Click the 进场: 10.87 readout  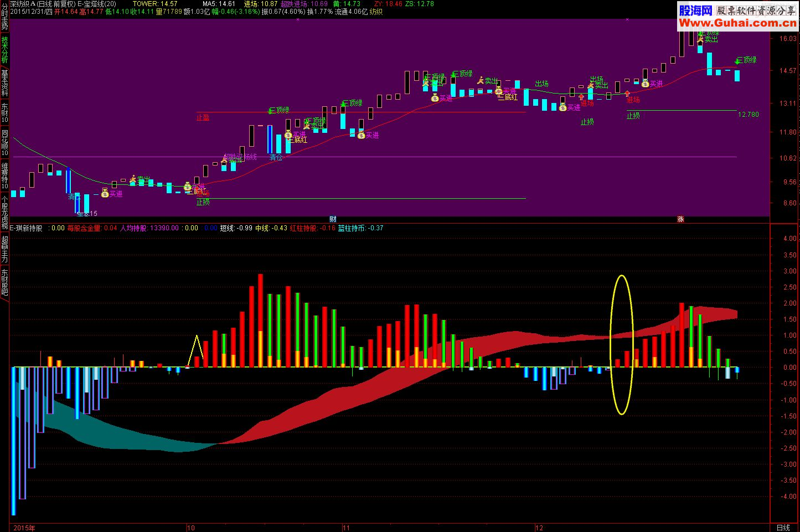coord(260,3)
